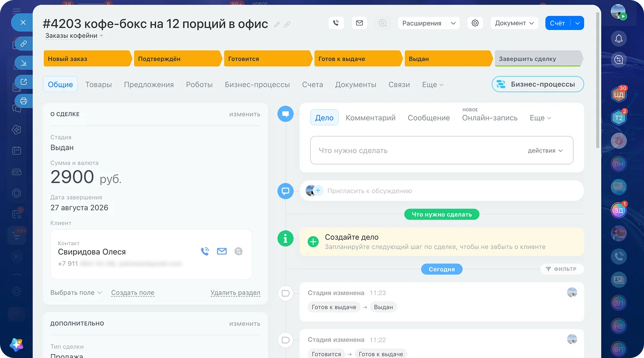Copy deal link icon beside title
The width and height of the screenshot is (644, 358).
pos(287,25)
